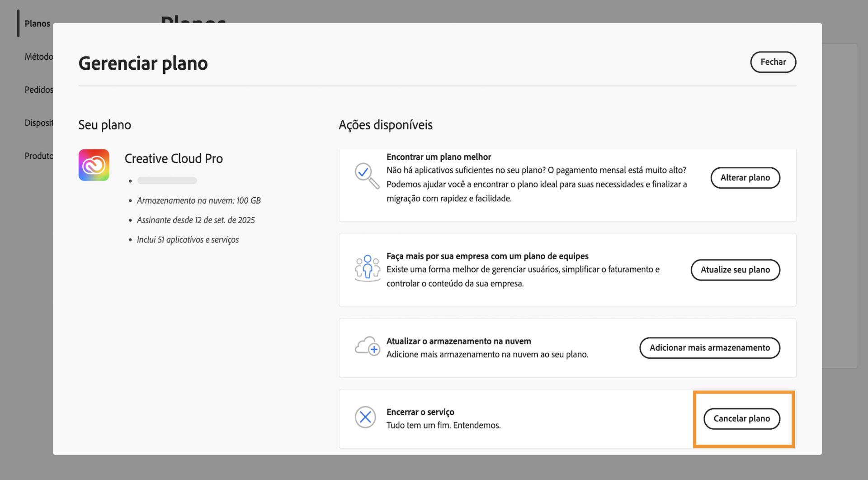The height and width of the screenshot is (480, 868).
Task: Click the Alterar plano button
Action: [x=745, y=178]
